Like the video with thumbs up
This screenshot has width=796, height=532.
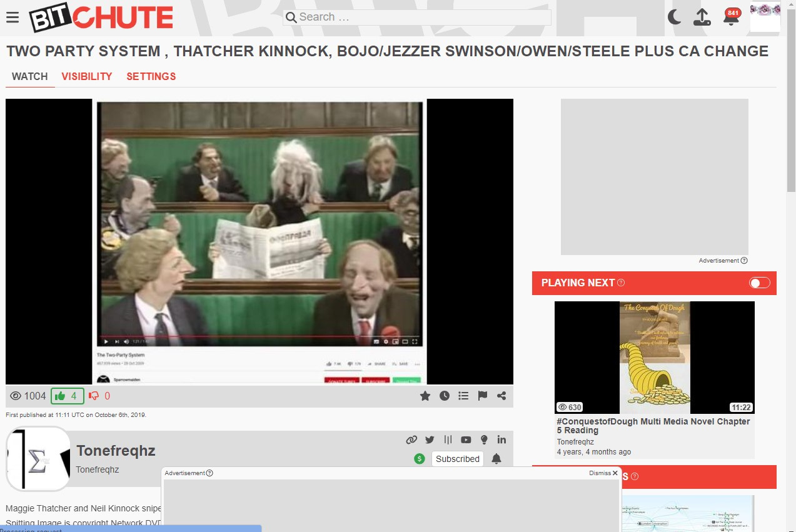pos(67,396)
